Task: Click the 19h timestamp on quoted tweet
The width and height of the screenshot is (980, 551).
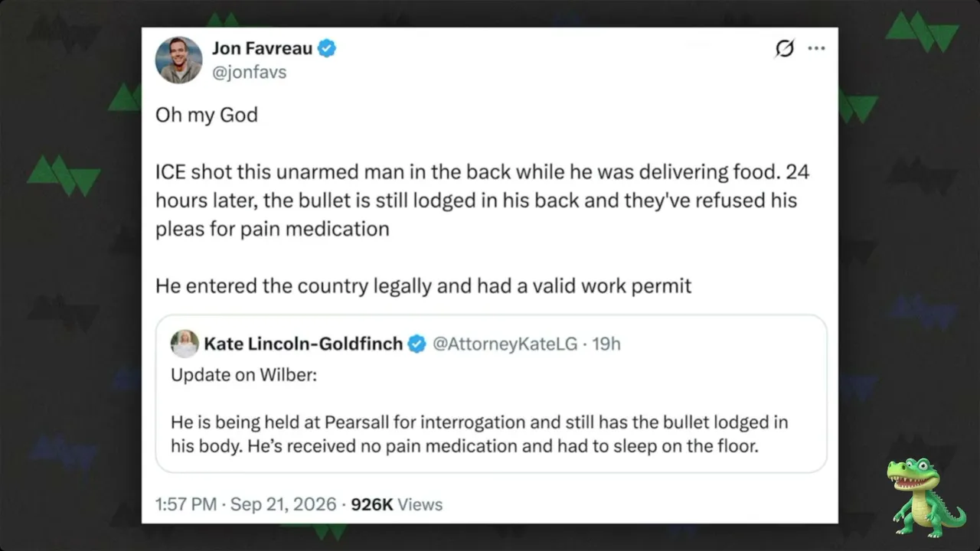Action: point(606,344)
